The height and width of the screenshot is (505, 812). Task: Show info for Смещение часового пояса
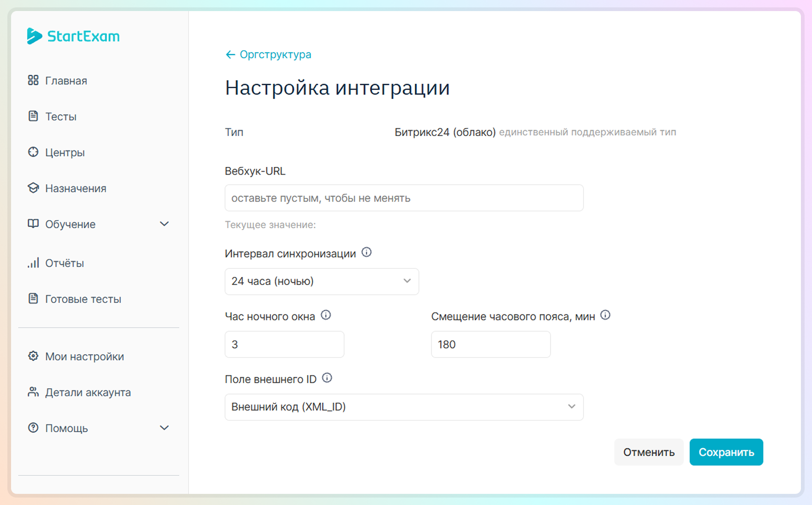click(605, 315)
